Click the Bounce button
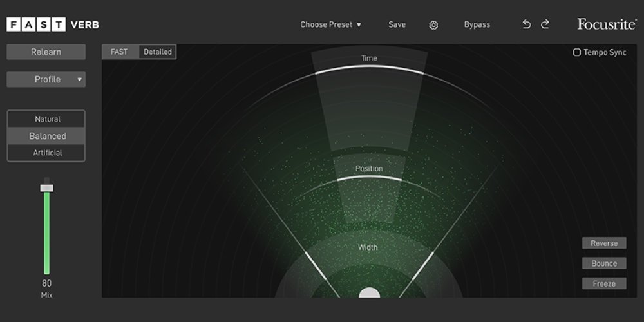Screen dimensions: 644x322 tap(604, 263)
